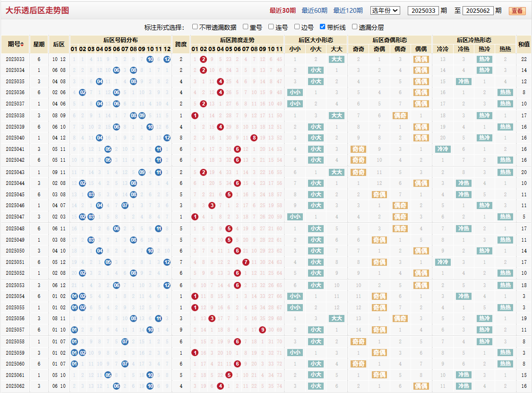Switch to 最近120期 view
This screenshot has height=393, width=532.
click(348, 10)
